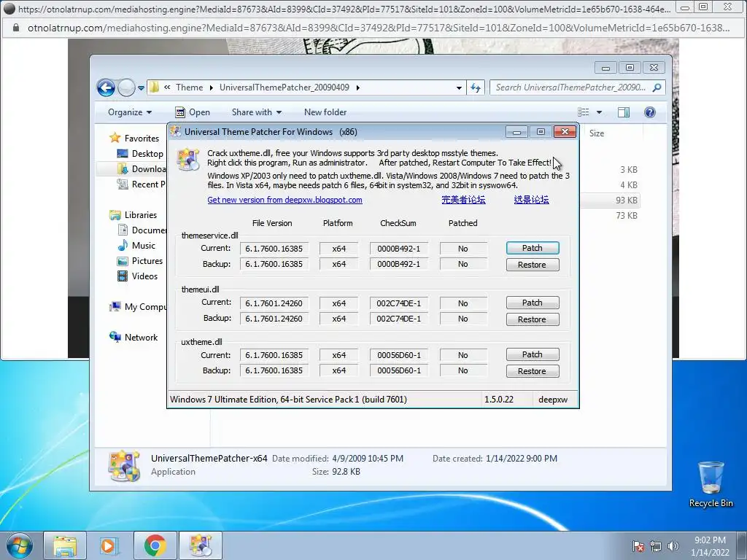Switch to Universal Theme Patcher taskbar button

pyautogui.click(x=201, y=545)
